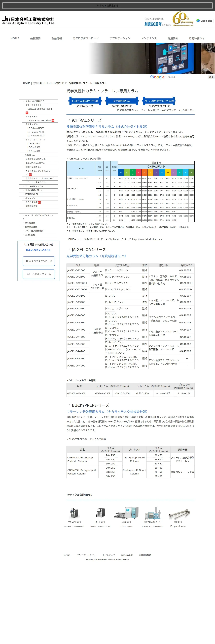Open the アプリケーション navigation menu
215x644 pixels.
pos(120,38)
